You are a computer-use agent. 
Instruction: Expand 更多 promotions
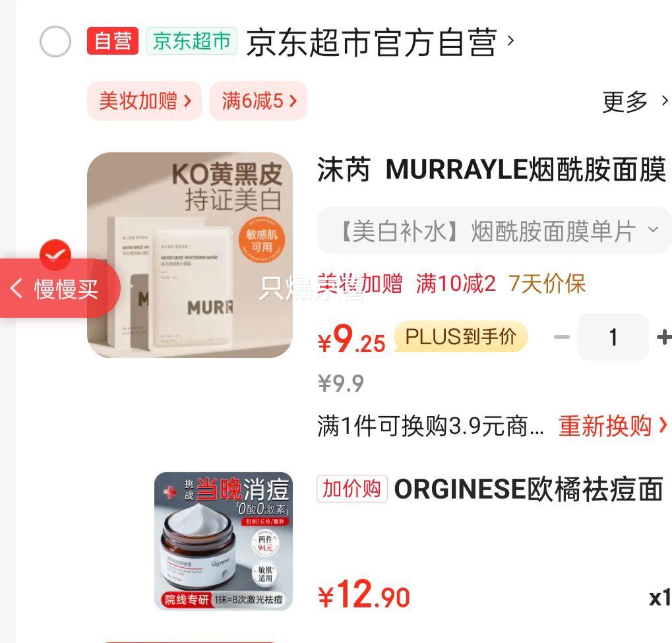click(x=634, y=102)
